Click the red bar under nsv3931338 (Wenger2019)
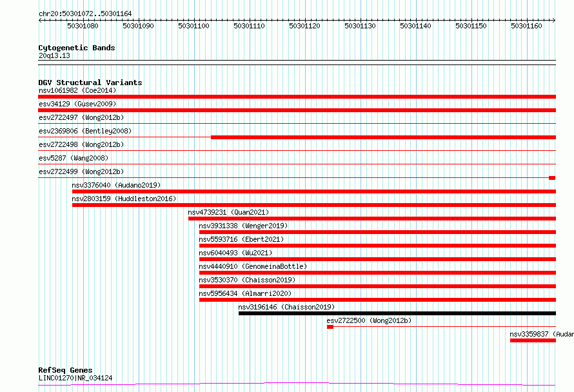Screen dimensions: 574x392 tap(378, 232)
